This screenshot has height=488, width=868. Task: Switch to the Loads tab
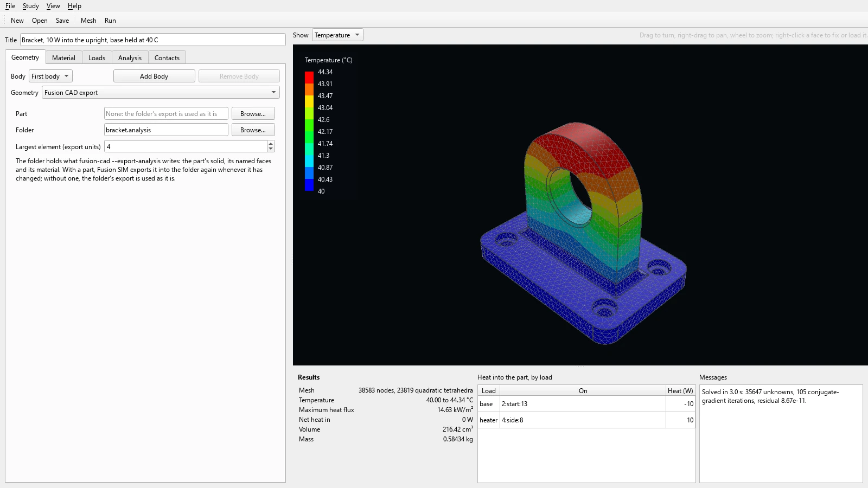pos(97,58)
